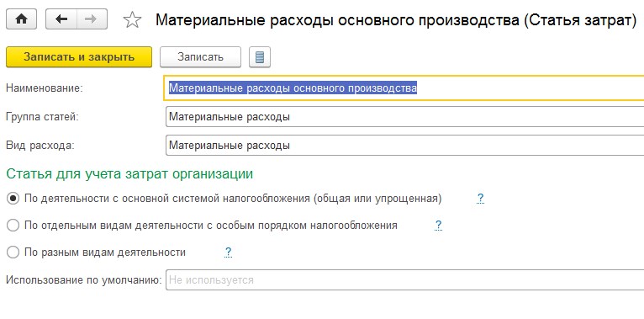Click the Использование по умолчанию field
The height and width of the screenshot is (319, 644).
coord(405,280)
